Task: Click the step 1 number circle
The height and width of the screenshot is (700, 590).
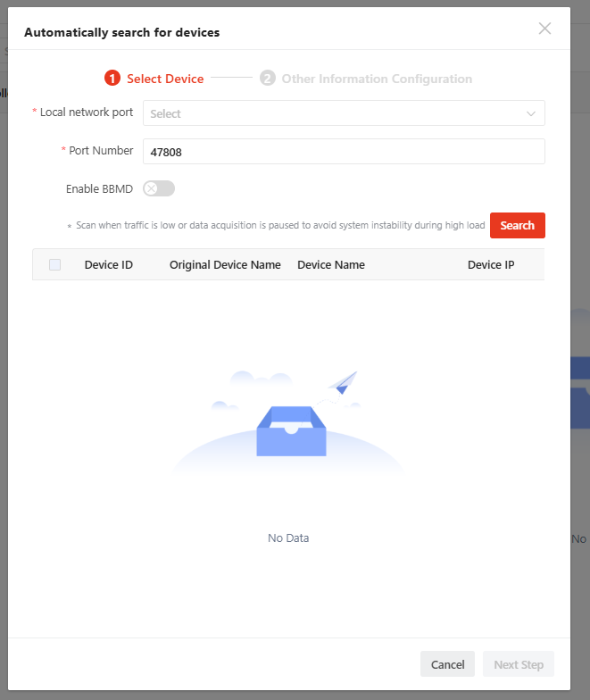Action: (x=112, y=79)
